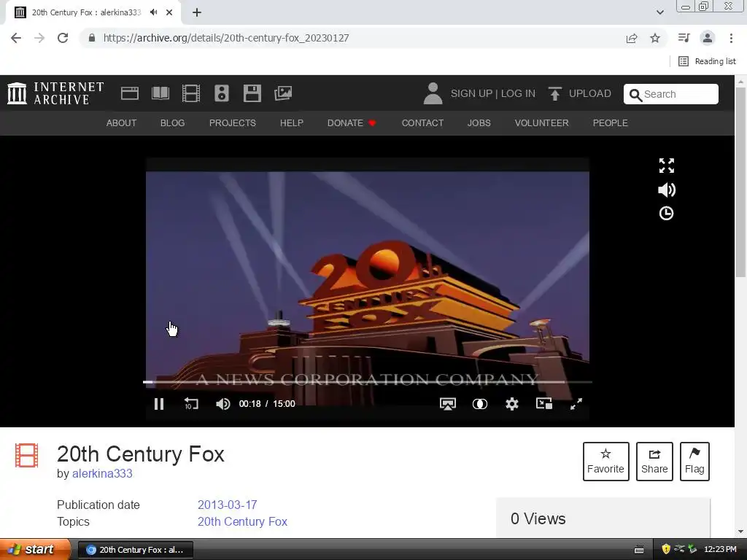Open the CONTACT menu item
Screen dimensions: 747x560
point(422,122)
